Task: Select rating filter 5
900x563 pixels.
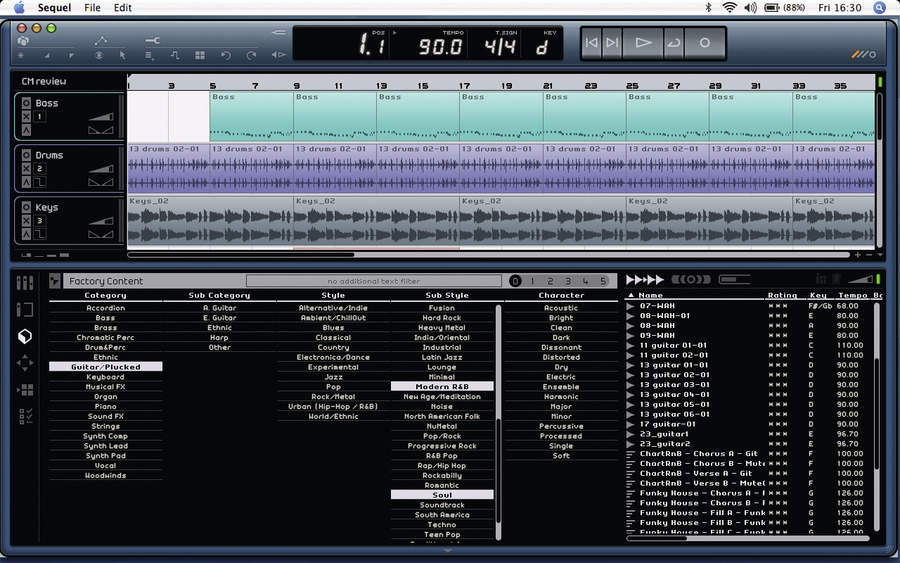Action: (x=603, y=281)
